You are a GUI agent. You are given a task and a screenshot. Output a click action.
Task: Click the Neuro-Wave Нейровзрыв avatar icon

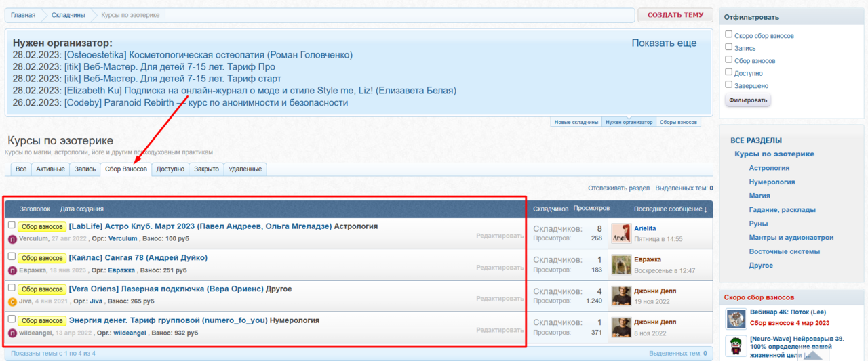[x=736, y=345]
